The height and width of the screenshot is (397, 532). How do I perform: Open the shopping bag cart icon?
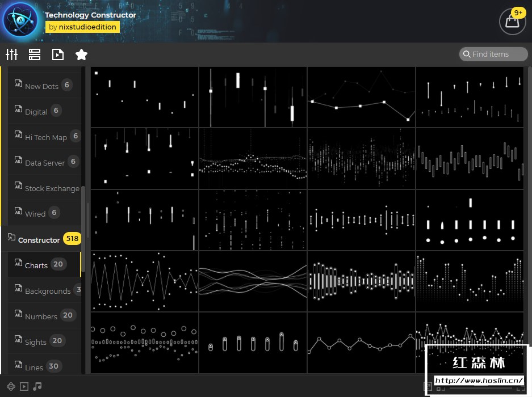coord(512,22)
